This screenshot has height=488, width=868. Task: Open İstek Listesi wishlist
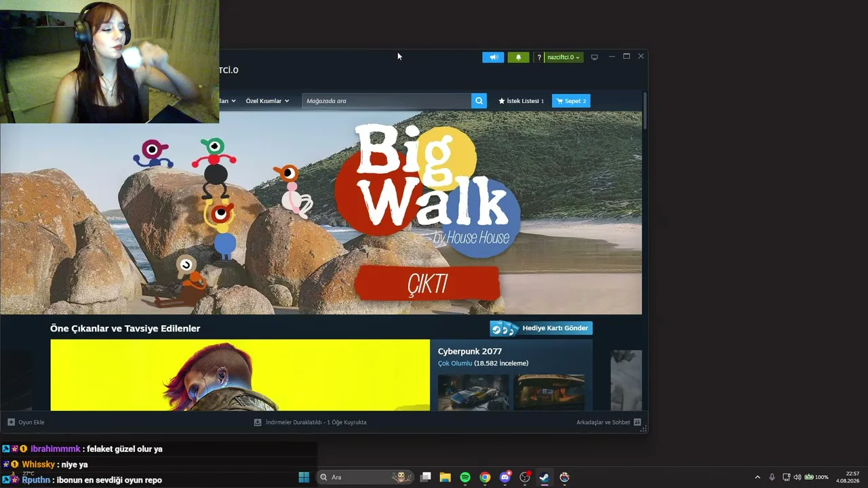[521, 101]
